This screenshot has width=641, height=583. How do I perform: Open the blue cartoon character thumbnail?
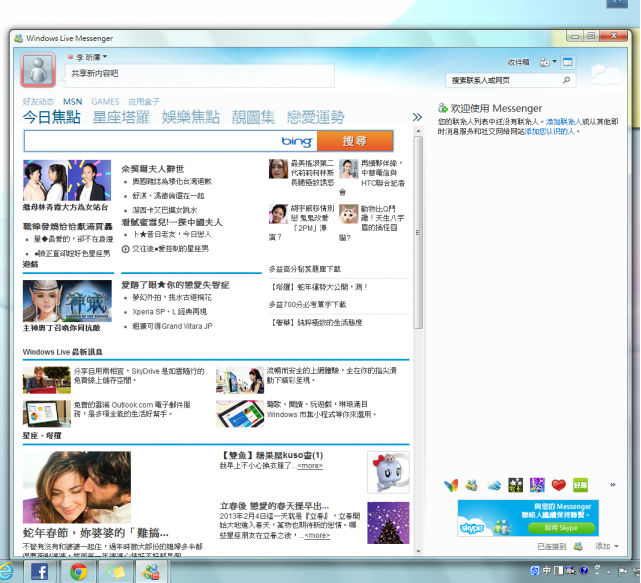click(x=388, y=472)
